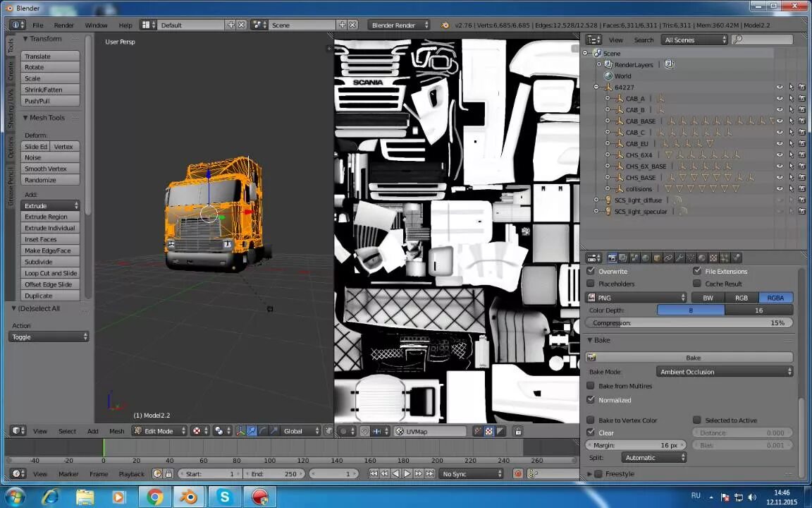Viewport: 812px width, 508px height.
Task: Enable Selected to Active checkbox
Action: click(x=697, y=420)
